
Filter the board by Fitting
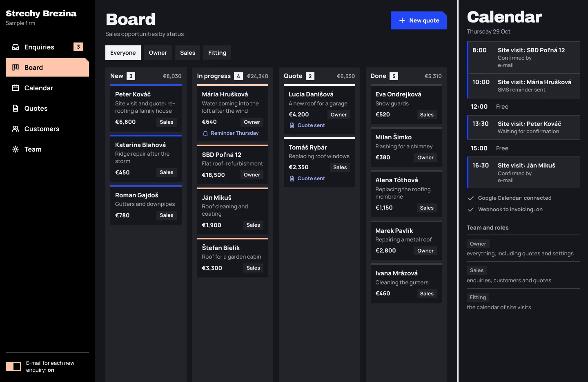click(x=217, y=53)
